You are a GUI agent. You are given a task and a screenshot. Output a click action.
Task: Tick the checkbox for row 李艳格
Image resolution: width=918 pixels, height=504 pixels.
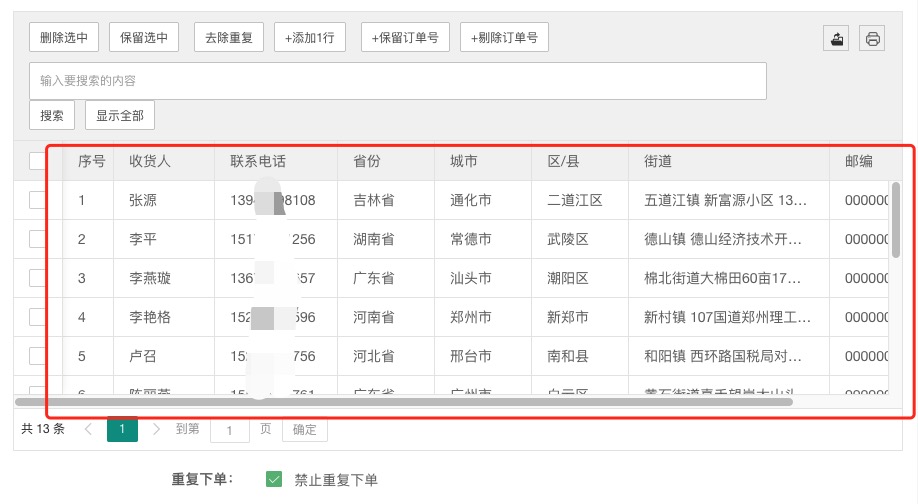point(38,317)
